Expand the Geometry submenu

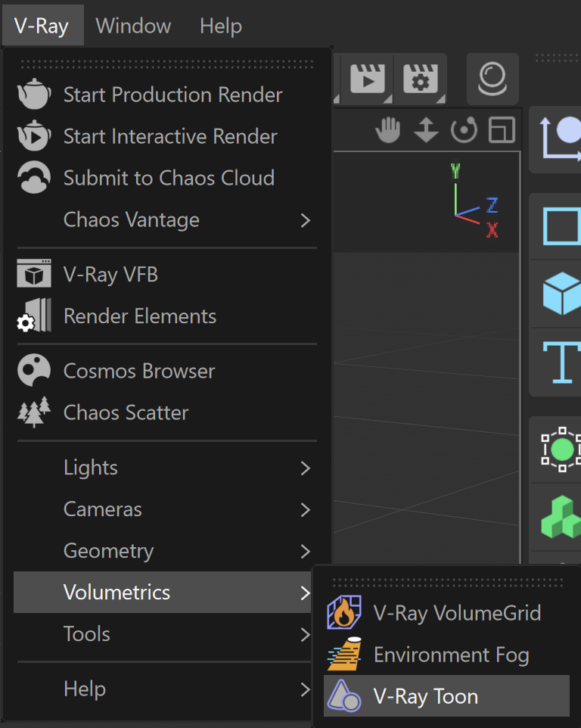click(165, 551)
